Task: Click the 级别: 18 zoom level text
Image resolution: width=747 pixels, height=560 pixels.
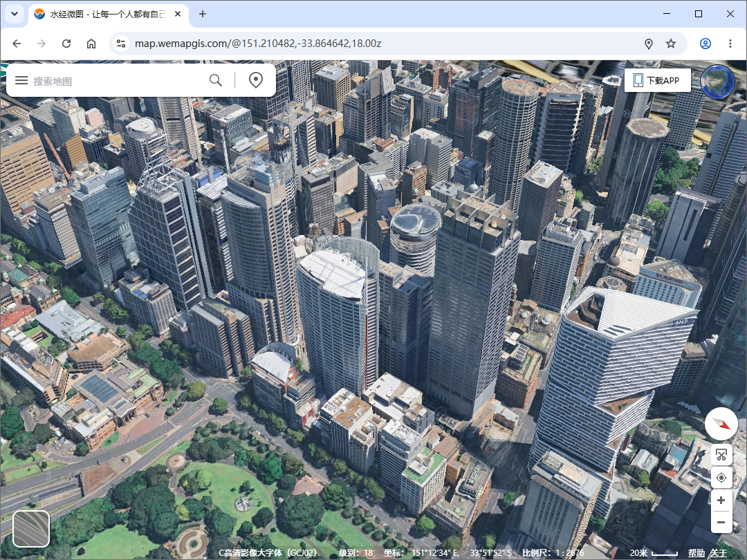Action: pos(356,553)
